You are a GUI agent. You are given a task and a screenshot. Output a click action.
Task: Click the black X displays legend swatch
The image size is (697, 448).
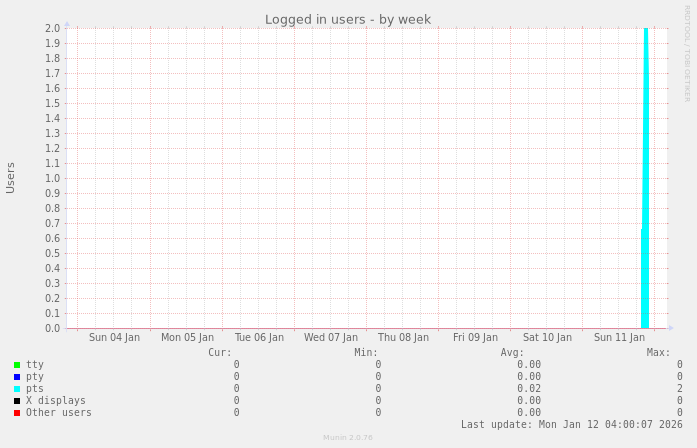pos(17,401)
